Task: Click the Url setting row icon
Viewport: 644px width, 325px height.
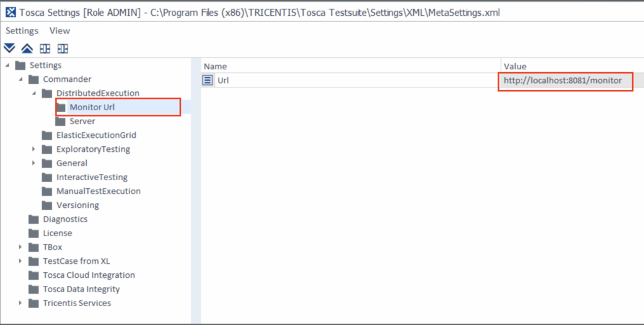Action: [x=208, y=80]
